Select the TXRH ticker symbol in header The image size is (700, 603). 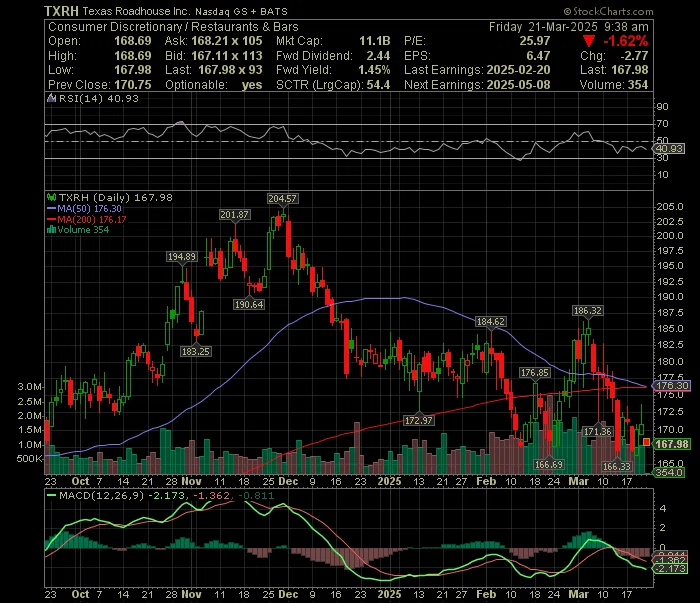tap(62, 11)
